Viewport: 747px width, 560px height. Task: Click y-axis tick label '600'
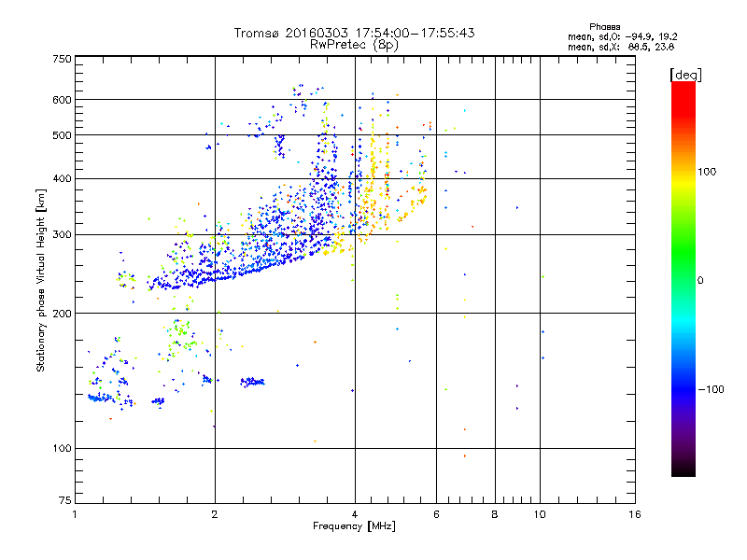click(62, 100)
